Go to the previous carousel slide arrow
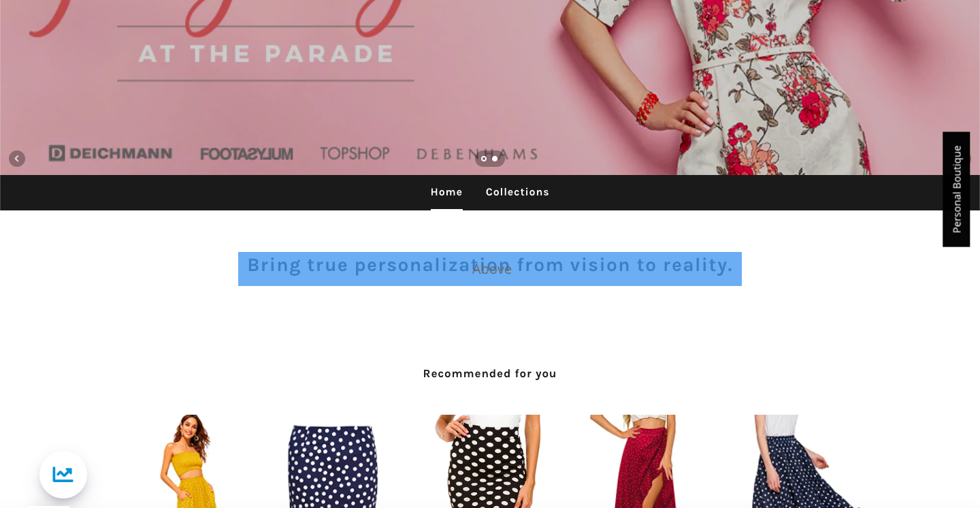Screen dimensions: 980x508 (17, 159)
